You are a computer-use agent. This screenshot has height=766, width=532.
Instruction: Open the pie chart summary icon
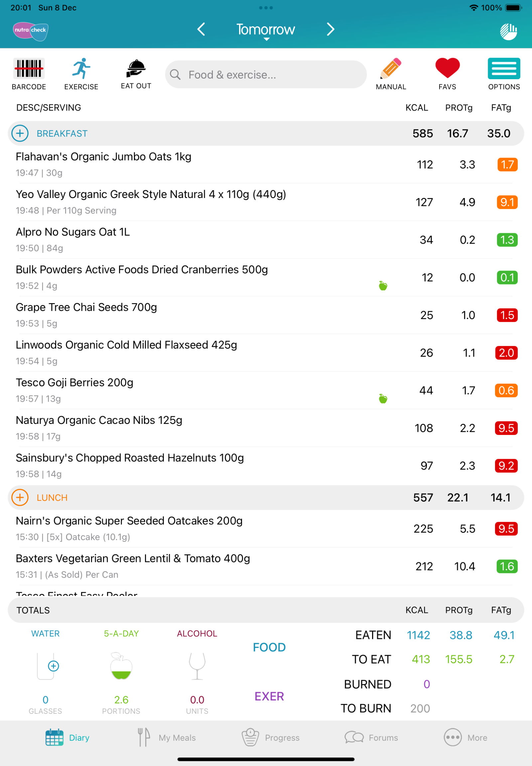pyautogui.click(x=508, y=31)
